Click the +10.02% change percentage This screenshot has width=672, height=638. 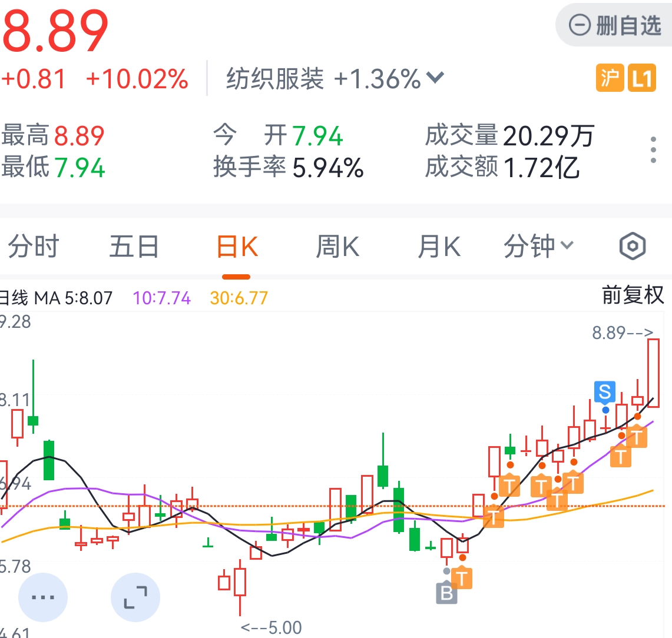[137, 79]
